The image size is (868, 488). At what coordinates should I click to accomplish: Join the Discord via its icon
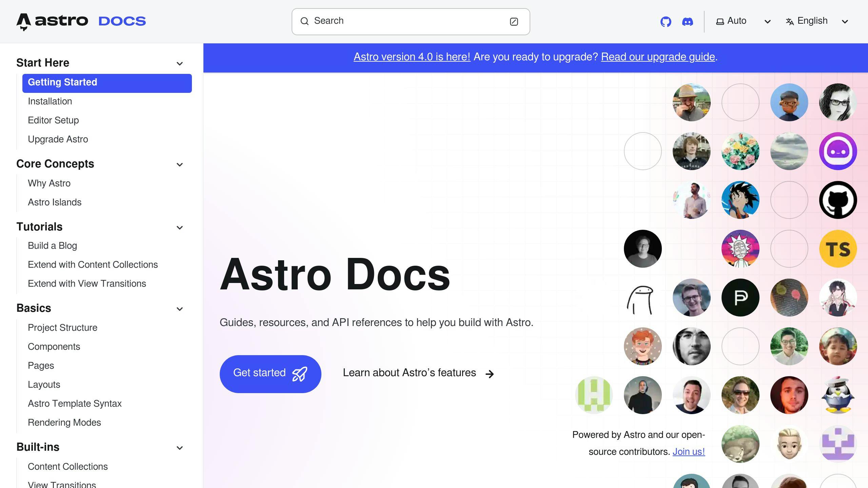(688, 21)
